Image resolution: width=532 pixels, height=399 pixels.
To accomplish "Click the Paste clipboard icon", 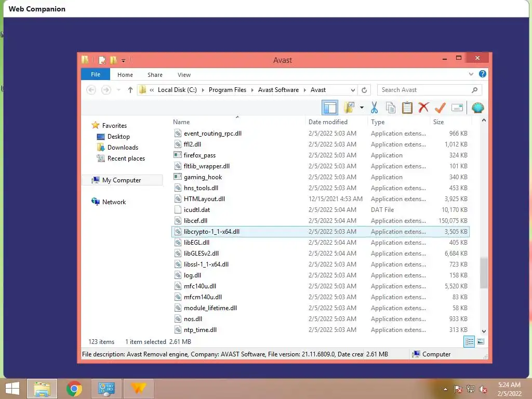I will pyautogui.click(x=407, y=108).
